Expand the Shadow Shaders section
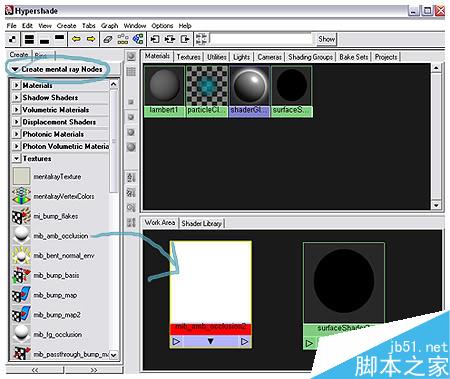450x379 pixels. click(x=16, y=98)
